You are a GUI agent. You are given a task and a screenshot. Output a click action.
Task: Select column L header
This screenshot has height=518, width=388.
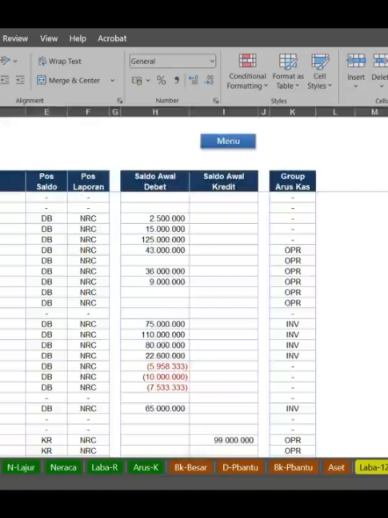click(335, 112)
